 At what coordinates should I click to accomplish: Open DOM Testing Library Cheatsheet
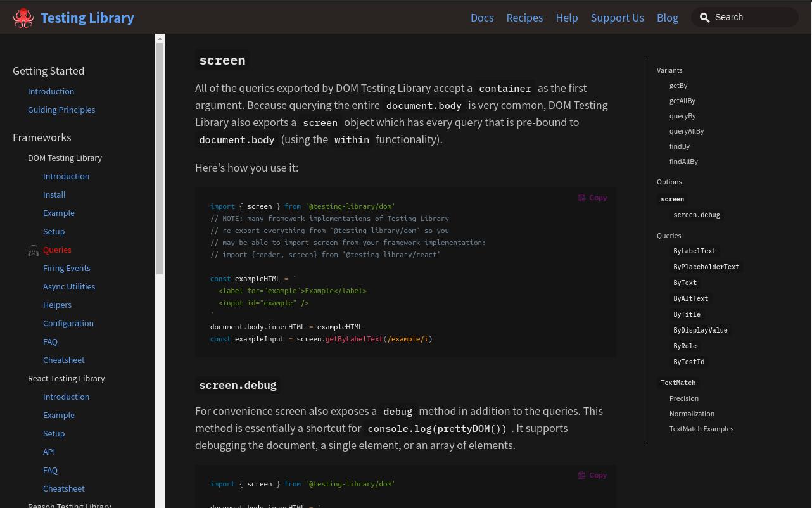tap(64, 360)
